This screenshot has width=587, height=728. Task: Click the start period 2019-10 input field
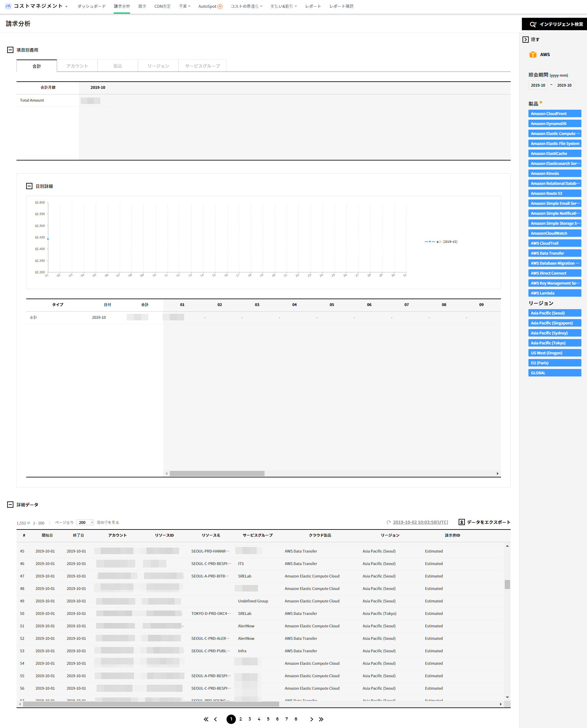point(538,85)
